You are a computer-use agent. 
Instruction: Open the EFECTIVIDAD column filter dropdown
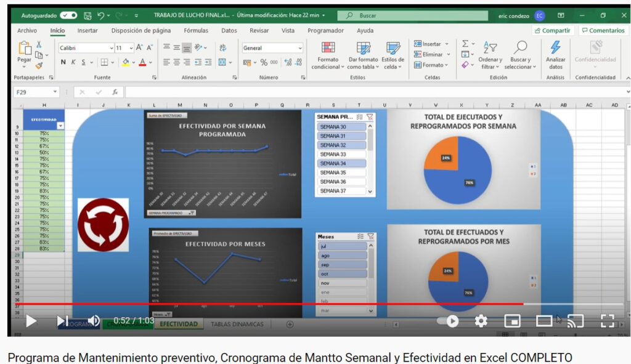tap(60, 126)
